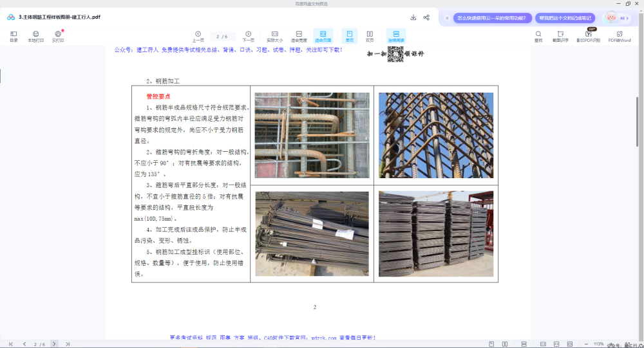Image resolution: width=644 pixels, height=348 pixels.
Task: Click the blue 公众号 header line
Action: pos(229,50)
